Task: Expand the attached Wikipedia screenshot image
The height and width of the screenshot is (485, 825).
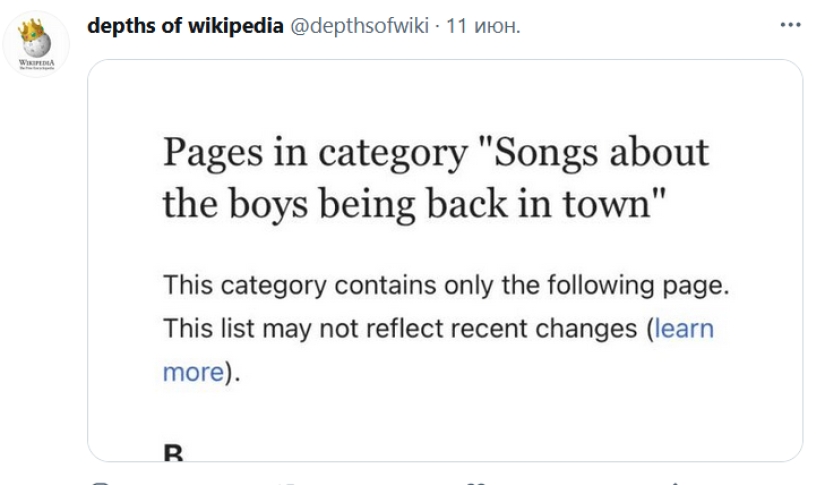Action: [445, 260]
